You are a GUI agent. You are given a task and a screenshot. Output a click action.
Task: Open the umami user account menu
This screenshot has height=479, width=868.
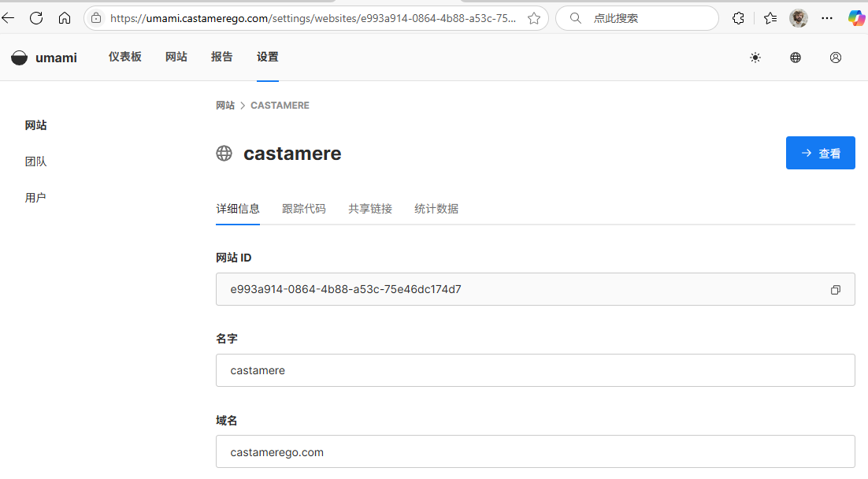[x=836, y=58]
